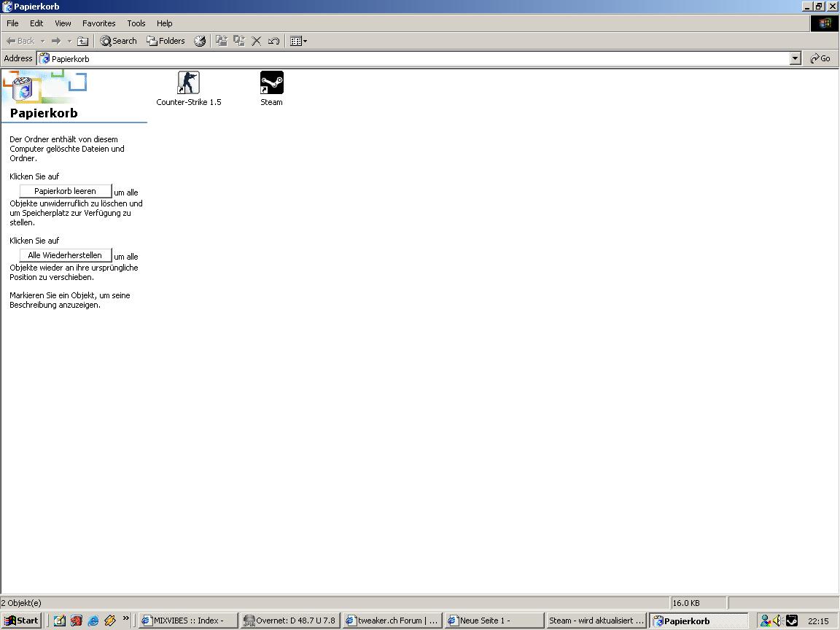Click the Delete X toolbar icon
This screenshot has width=840, height=630.
coord(257,41)
